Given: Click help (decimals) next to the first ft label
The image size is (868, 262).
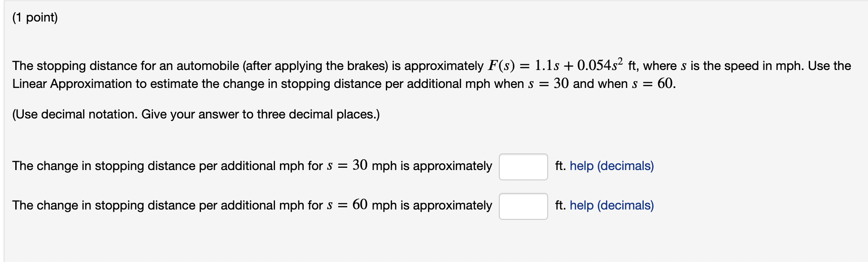Looking at the screenshot, I should pyautogui.click(x=611, y=166).
